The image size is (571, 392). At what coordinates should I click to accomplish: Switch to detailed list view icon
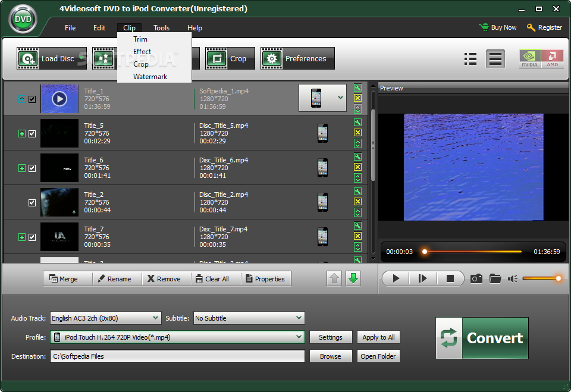point(470,59)
